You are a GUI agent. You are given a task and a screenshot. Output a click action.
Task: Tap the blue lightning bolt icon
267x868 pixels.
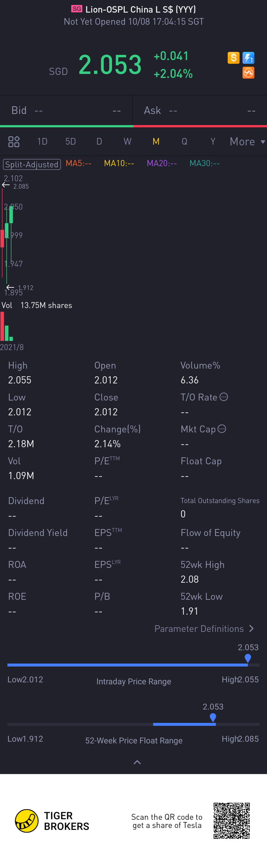[248, 58]
